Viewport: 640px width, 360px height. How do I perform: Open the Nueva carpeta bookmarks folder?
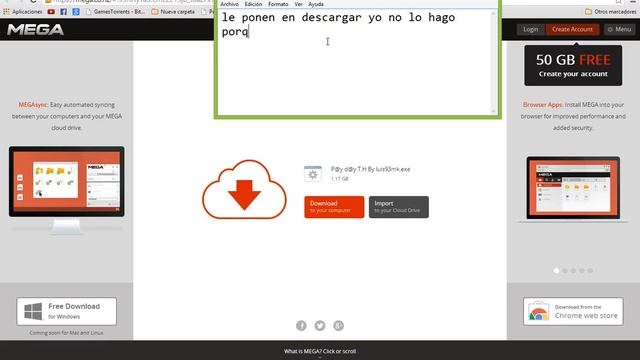(x=173, y=12)
